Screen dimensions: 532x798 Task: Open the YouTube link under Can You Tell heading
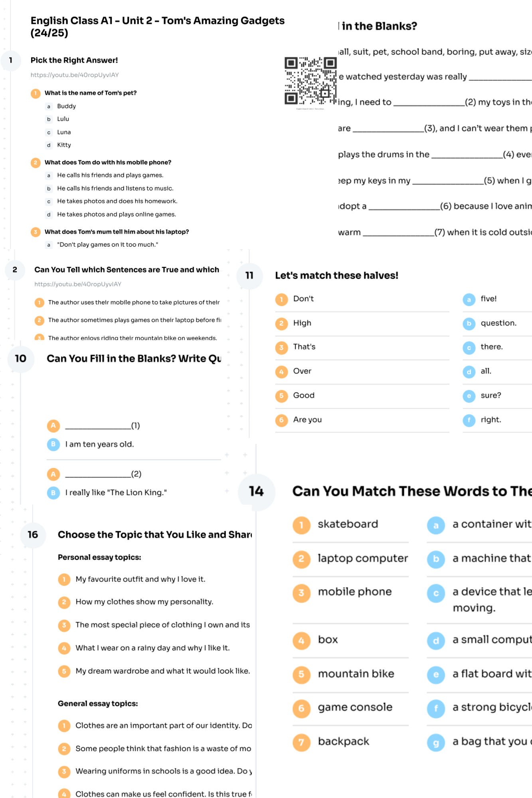pyautogui.click(x=78, y=284)
